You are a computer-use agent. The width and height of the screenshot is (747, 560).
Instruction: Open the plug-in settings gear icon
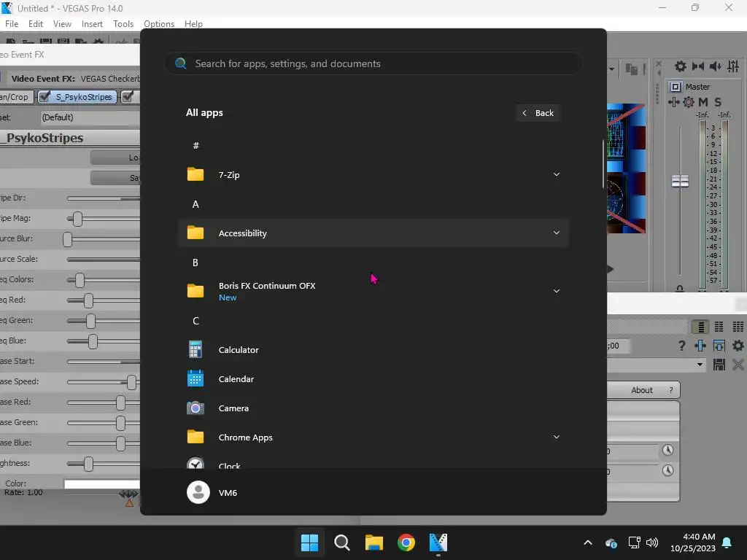coord(738,346)
